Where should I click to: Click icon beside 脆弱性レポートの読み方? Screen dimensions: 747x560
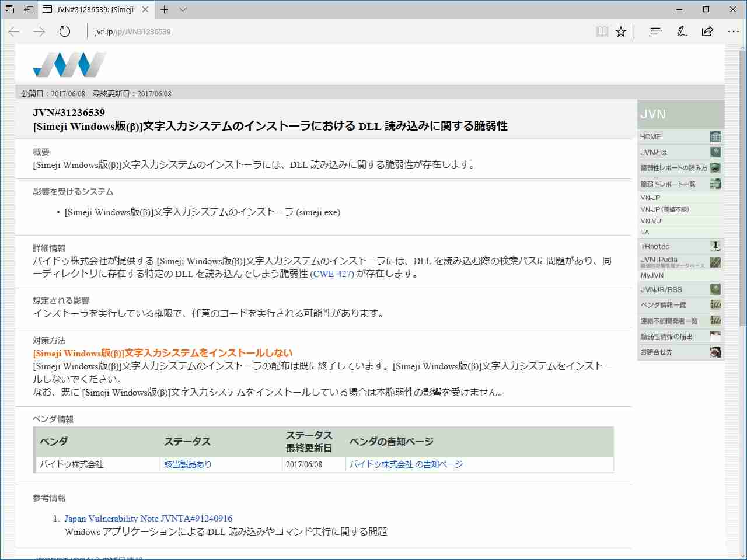click(x=715, y=168)
